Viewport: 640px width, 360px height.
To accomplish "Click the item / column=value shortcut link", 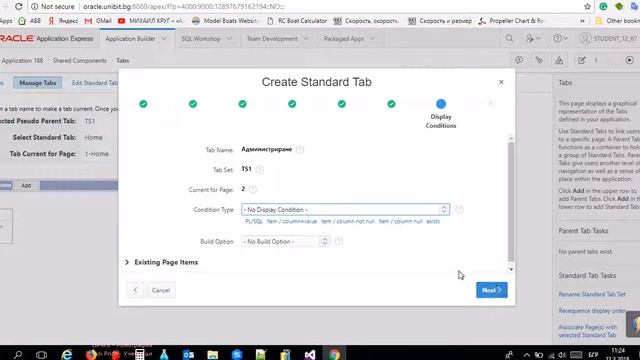I will pyautogui.click(x=291, y=221).
